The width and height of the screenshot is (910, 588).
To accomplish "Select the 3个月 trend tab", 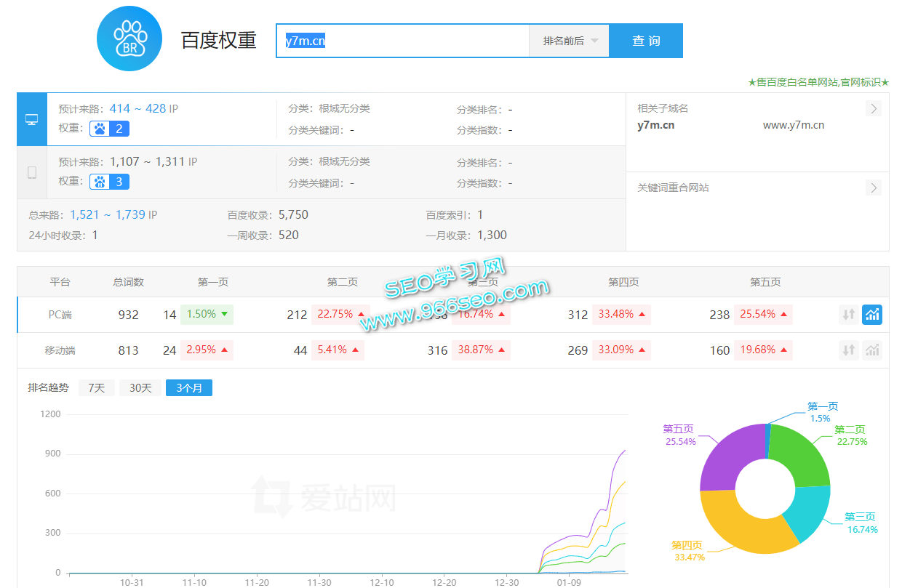I will [x=189, y=388].
